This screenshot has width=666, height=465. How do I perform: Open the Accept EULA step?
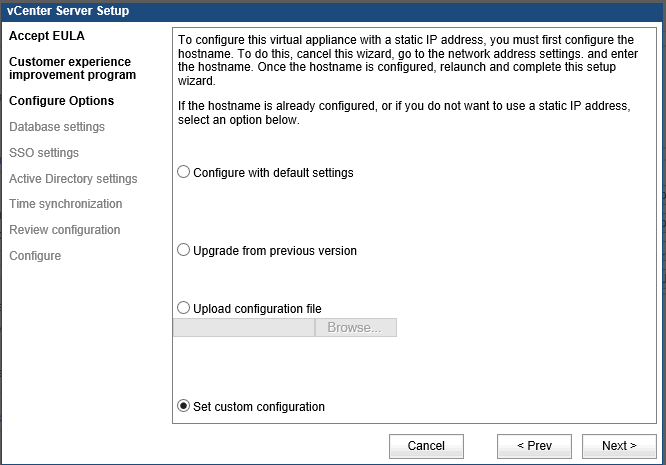click(x=47, y=36)
